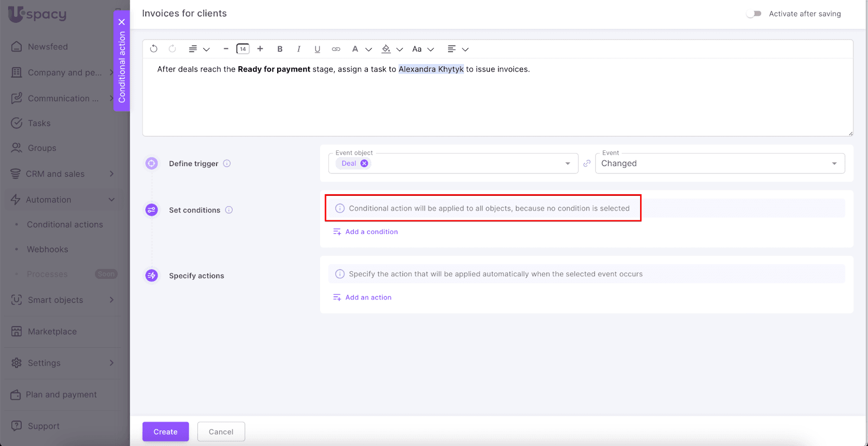Toggle bold text formatting
Screen dimensions: 868x446
(280, 49)
